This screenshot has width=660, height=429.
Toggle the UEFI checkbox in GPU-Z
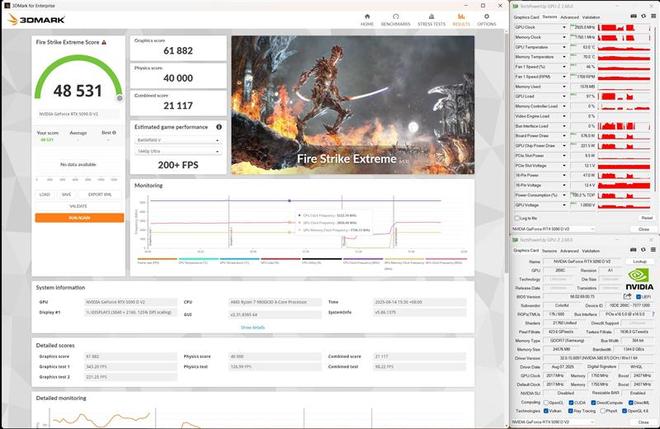coord(640,297)
